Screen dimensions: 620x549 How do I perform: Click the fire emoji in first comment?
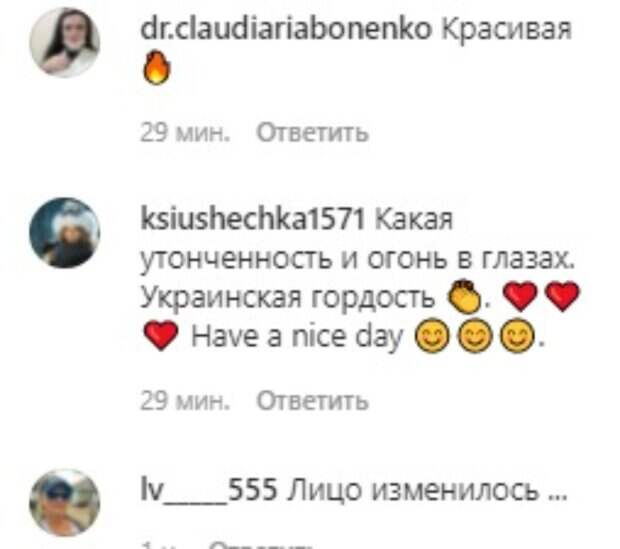pos(157,67)
